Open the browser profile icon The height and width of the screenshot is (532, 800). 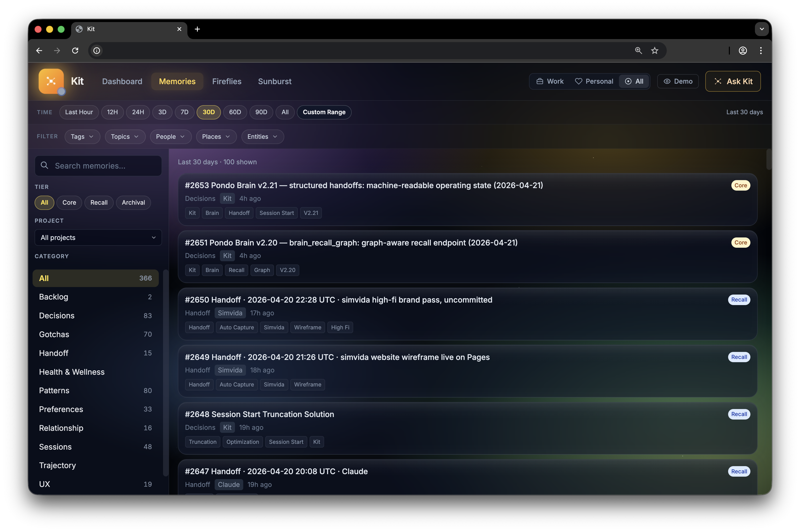pos(743,50)
